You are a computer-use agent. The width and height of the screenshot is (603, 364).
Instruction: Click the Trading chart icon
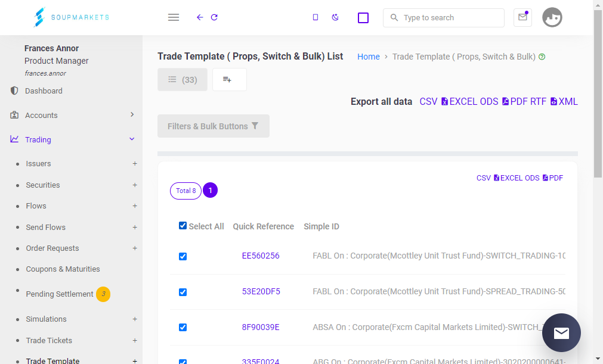click(14, 139)
